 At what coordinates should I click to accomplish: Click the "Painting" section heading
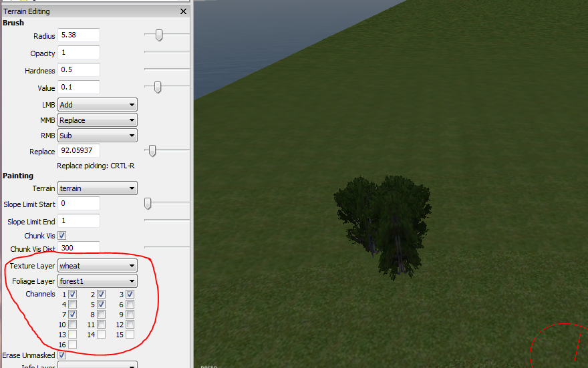18,176
